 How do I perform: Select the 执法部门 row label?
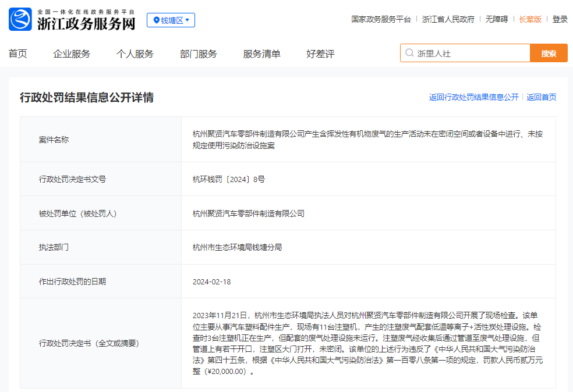pyautogui.click(x=54, y=247)
